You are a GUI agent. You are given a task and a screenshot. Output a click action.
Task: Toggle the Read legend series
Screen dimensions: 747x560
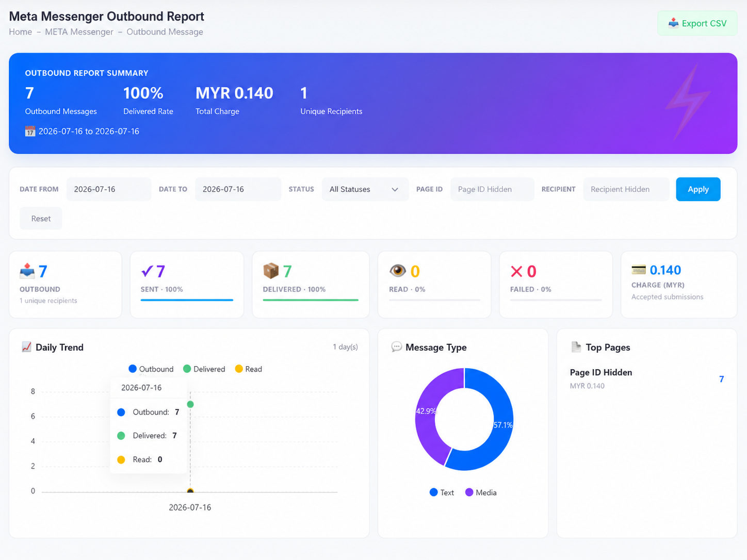[x=249, y=369]
